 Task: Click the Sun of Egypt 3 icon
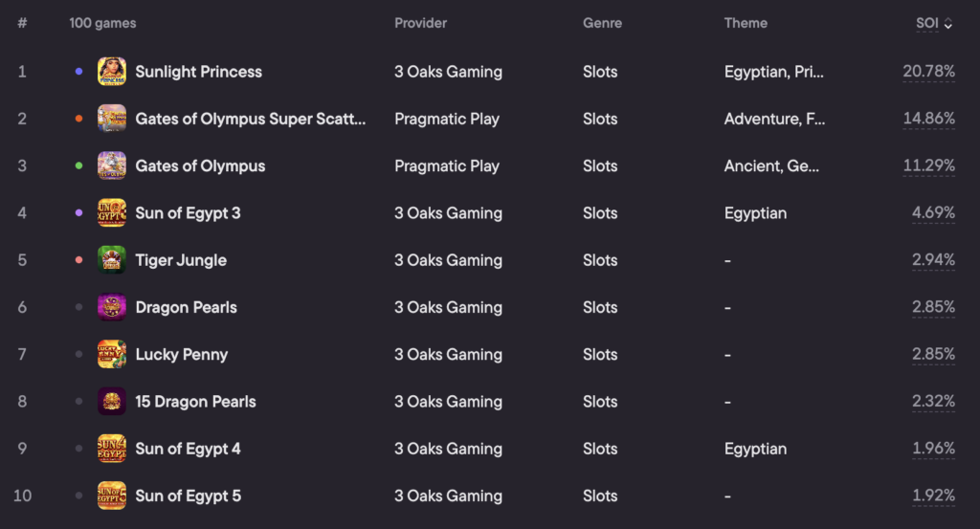(112, 213)
